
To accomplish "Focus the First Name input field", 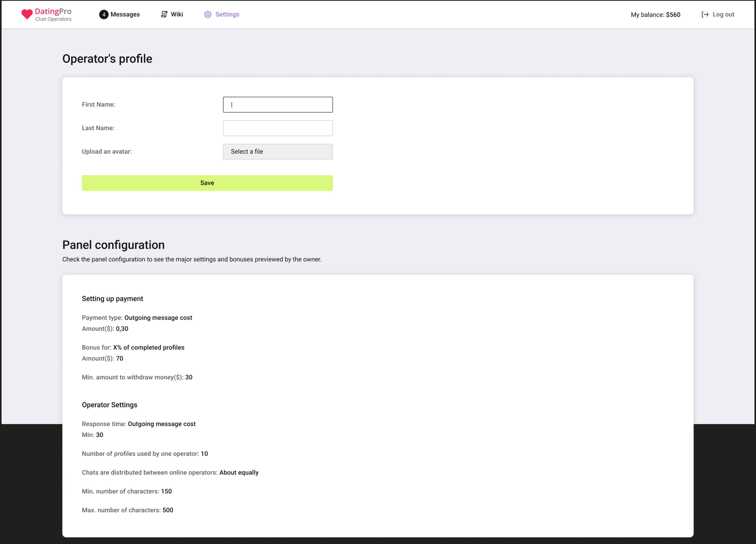I will pyautogui.click(x=278, y=105).
